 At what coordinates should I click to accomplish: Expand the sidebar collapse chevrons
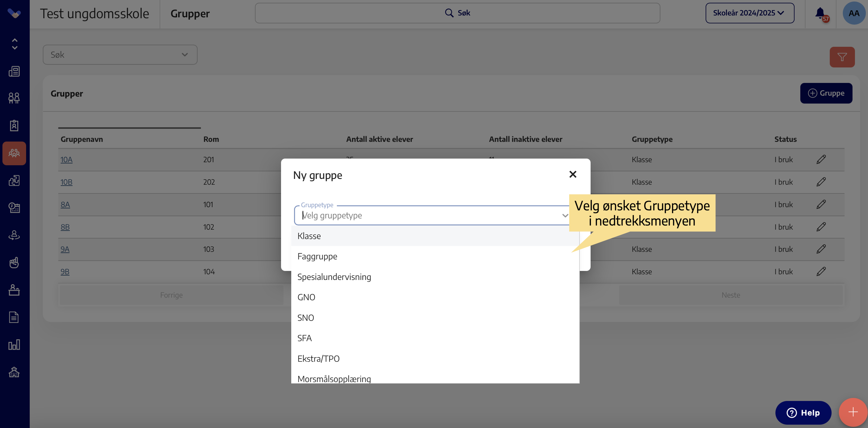tap(15, 44)
